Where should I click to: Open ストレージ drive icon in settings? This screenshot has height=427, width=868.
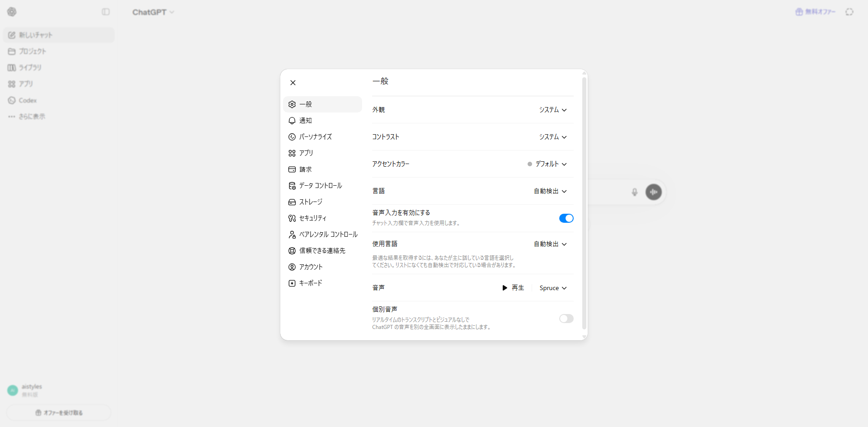pos(292,202)
